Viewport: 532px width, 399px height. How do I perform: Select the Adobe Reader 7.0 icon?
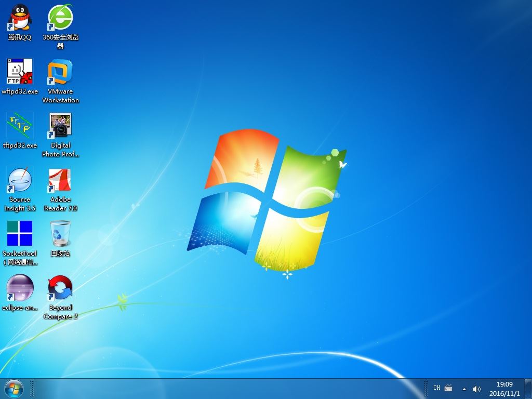pyautogui.click(x=60, y=179)
